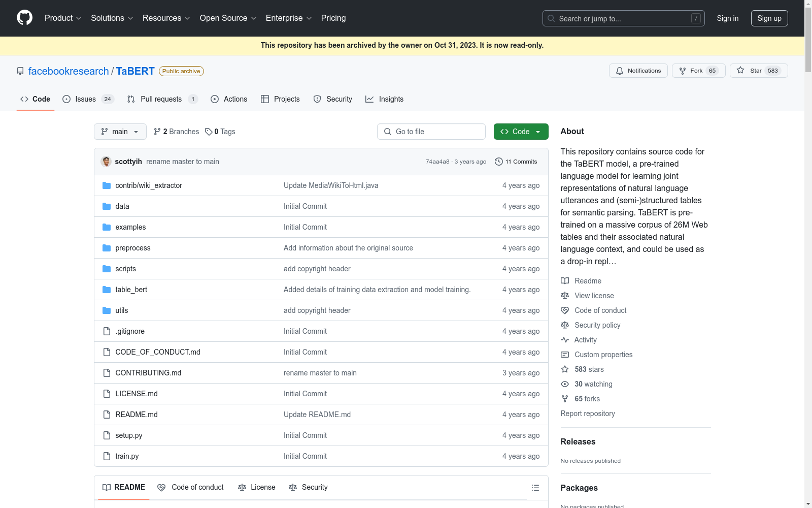Click the commit history clock icon
The height and width of the screenshot is (508, 812).
tap(499, 162)
